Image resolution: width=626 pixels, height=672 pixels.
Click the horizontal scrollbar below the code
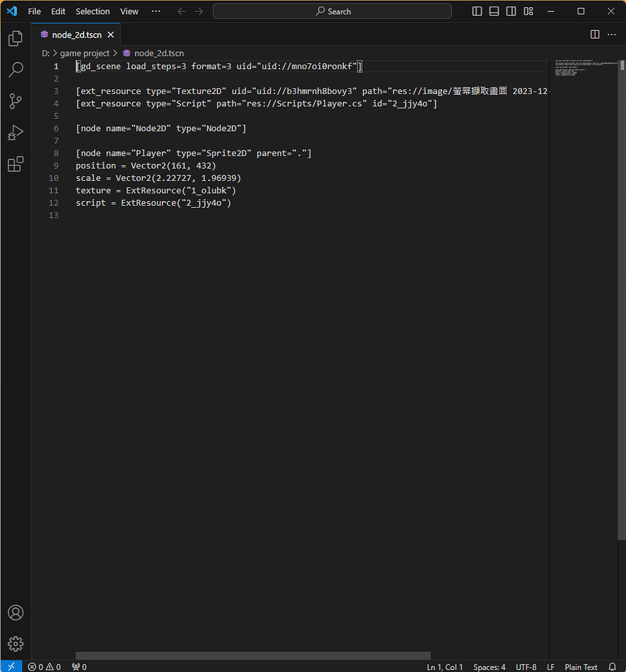252,655
